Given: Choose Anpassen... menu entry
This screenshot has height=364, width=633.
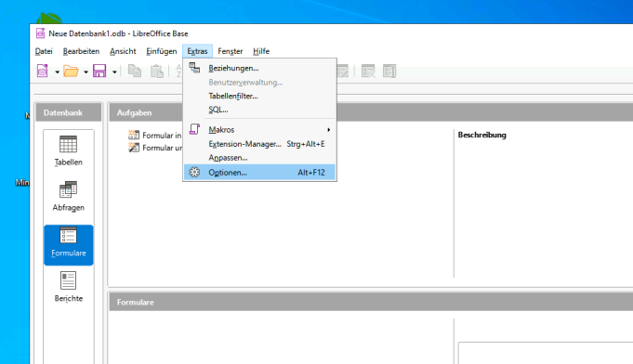Looking at the screenshot, I should tap(259, 158).
